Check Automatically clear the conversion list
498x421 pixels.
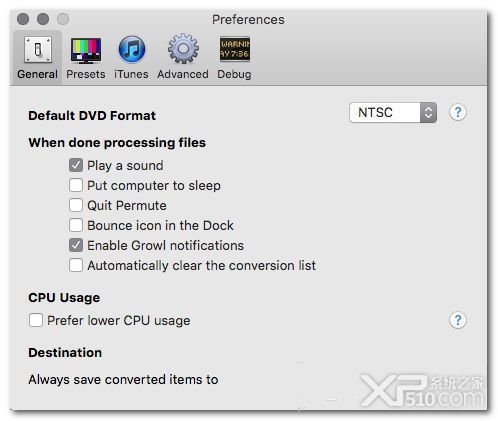(76, 265)
